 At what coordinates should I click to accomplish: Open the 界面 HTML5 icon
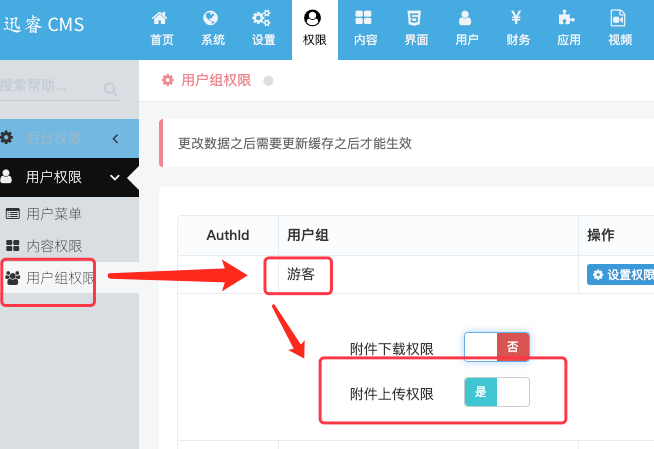(x=414, y=18)
